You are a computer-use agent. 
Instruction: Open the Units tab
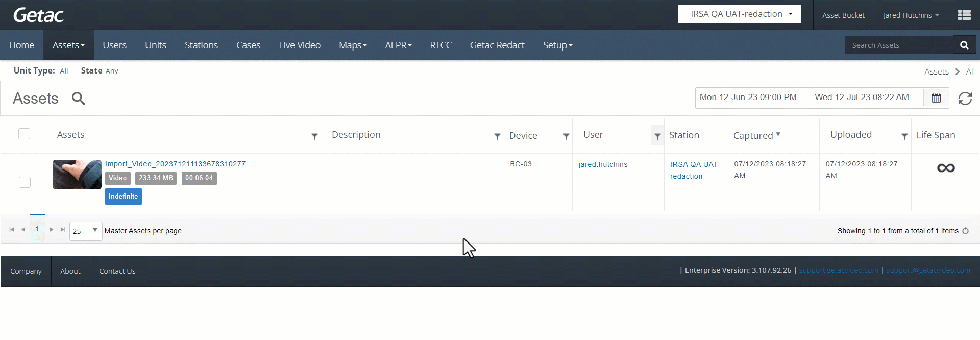[x=156, y=45]
